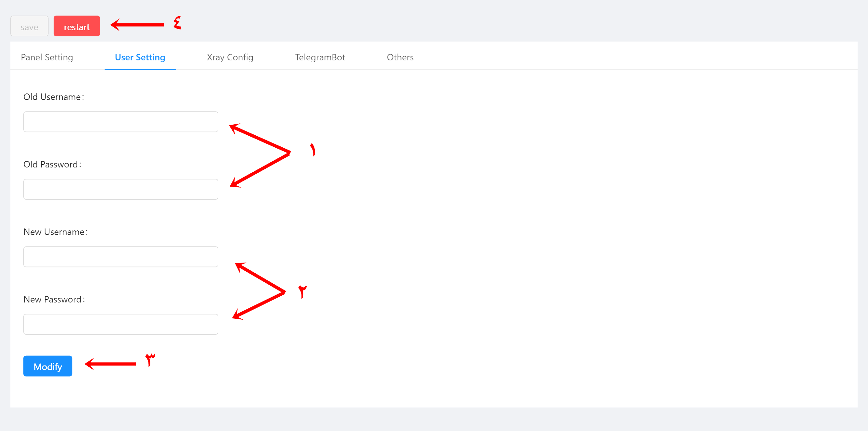Switch to Xray Config tab
Screen dimensions: 868x431
click(230, 57)
